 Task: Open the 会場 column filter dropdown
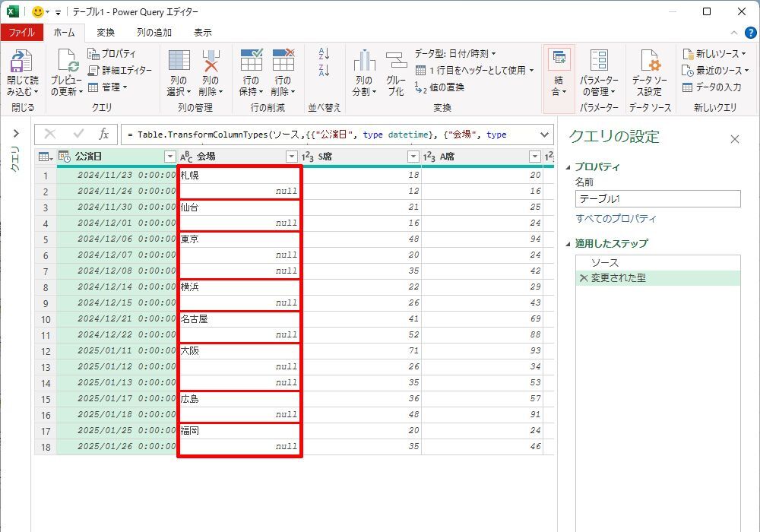click(292, 157)
